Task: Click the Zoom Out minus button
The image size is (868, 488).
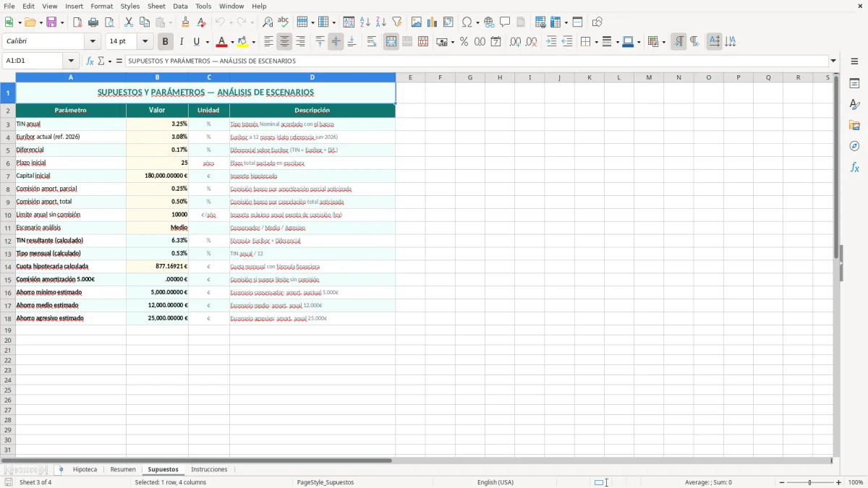Action: 782,482
